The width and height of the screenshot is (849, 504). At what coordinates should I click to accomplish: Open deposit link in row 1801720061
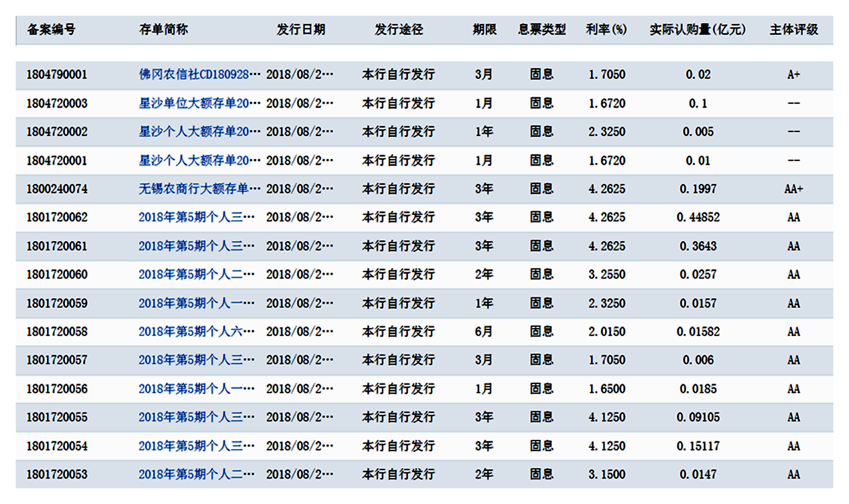click(x=196, y=246)
